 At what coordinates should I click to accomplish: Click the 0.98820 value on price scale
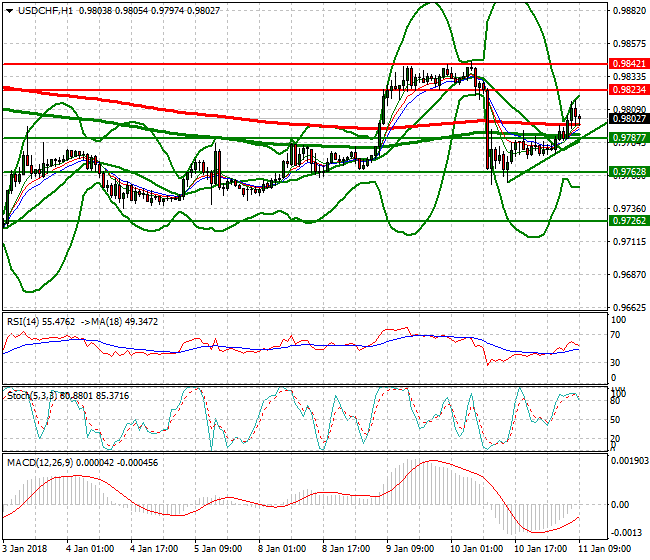(628, 12)
